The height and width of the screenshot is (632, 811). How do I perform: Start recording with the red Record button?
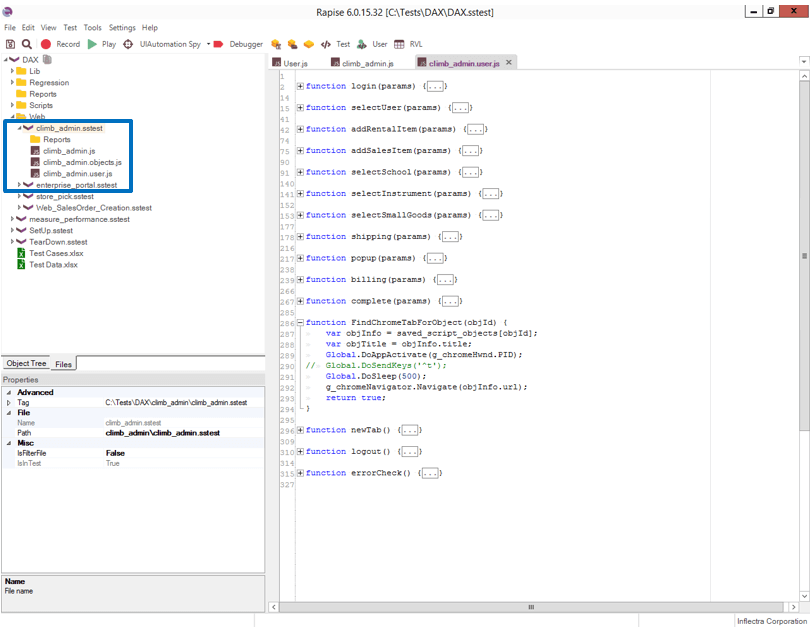46,44
